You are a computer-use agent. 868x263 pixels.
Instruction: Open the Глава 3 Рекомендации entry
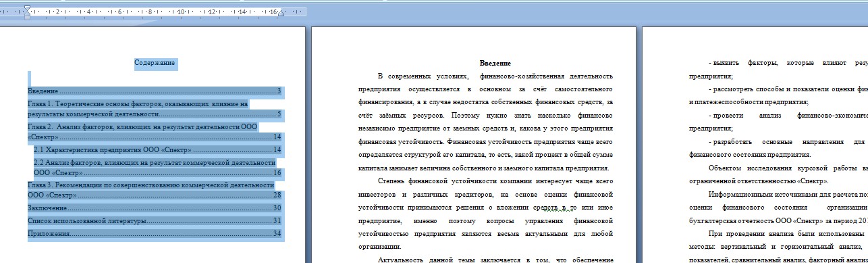tap(155, 189)
